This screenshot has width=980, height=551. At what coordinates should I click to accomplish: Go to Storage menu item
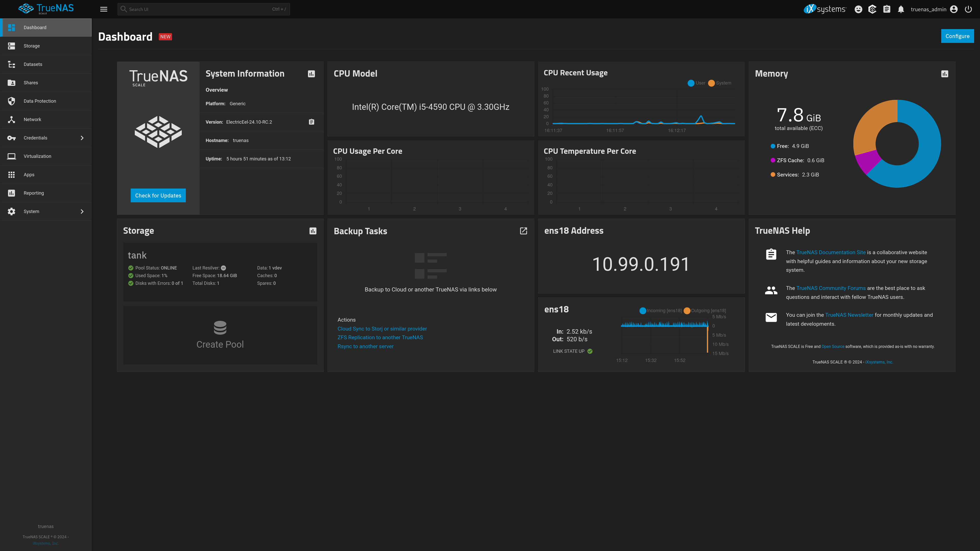46,46
